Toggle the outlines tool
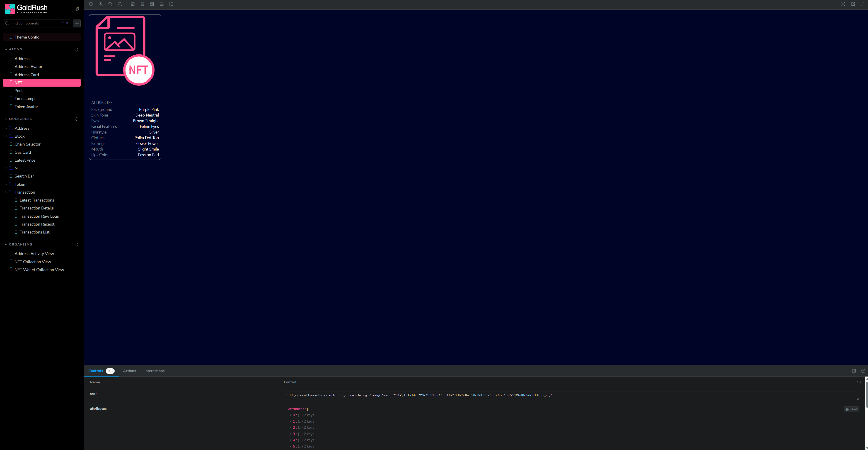 (171, 4)
